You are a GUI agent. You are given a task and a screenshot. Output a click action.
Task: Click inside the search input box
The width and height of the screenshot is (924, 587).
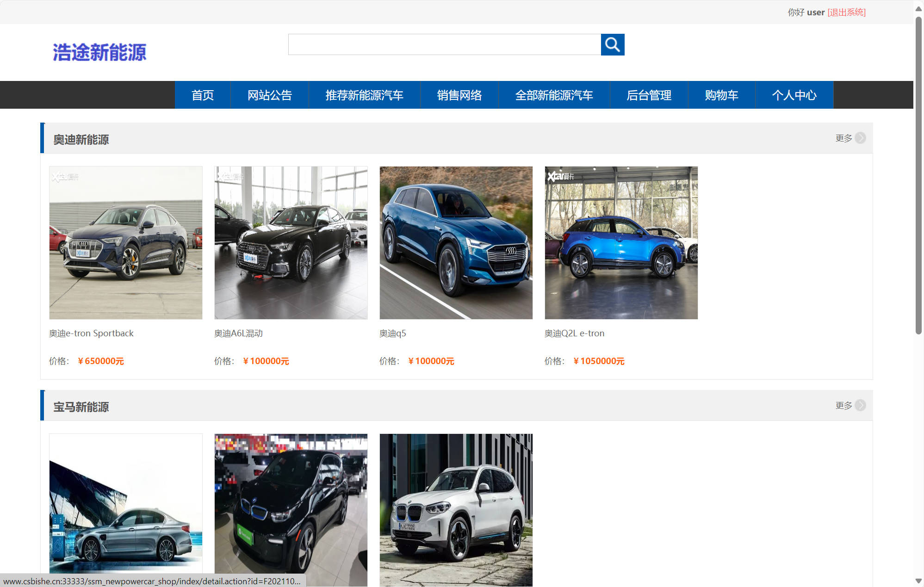click(x=444, y=45)
